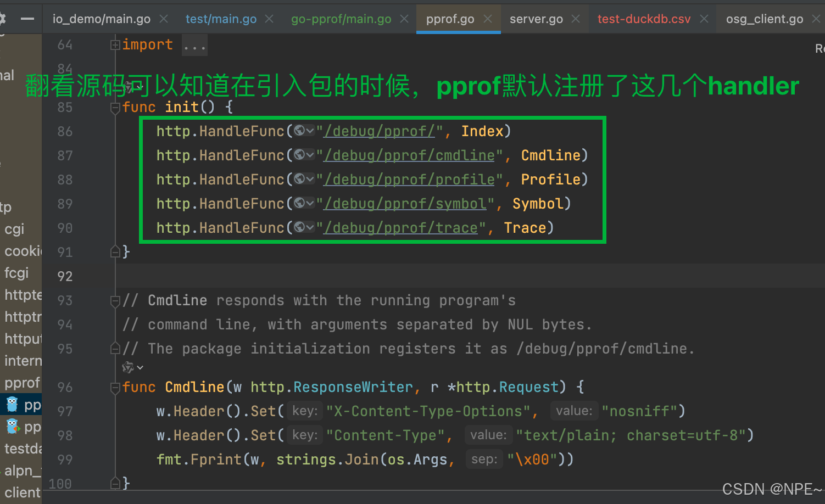Open the globe dropdown for cmdline endpoint

(304, 155)
